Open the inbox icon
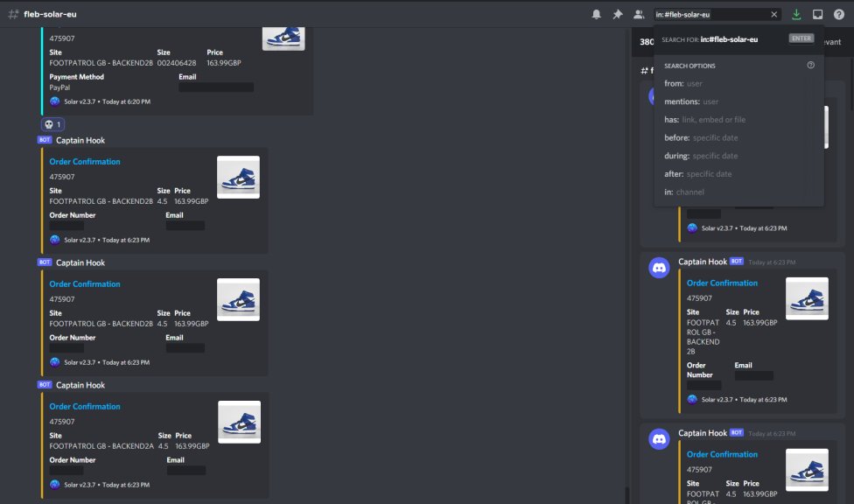 pyautogui.click(x=817, y=14)
